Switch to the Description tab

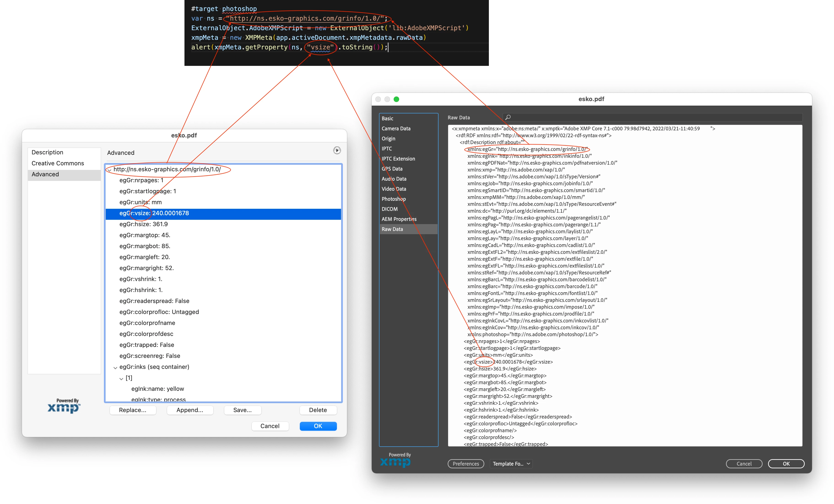[x=47, y=152]
